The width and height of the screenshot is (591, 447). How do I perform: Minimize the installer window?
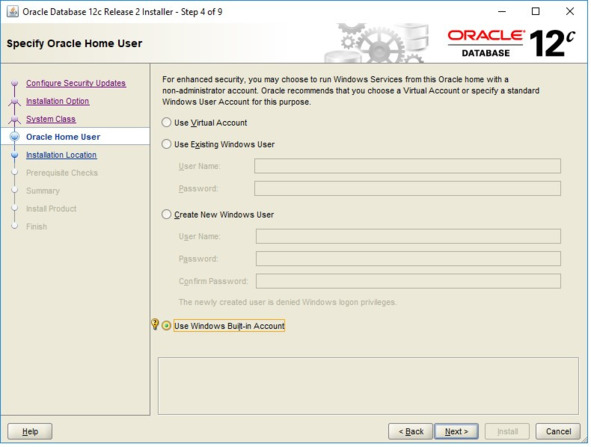point(502,12)
